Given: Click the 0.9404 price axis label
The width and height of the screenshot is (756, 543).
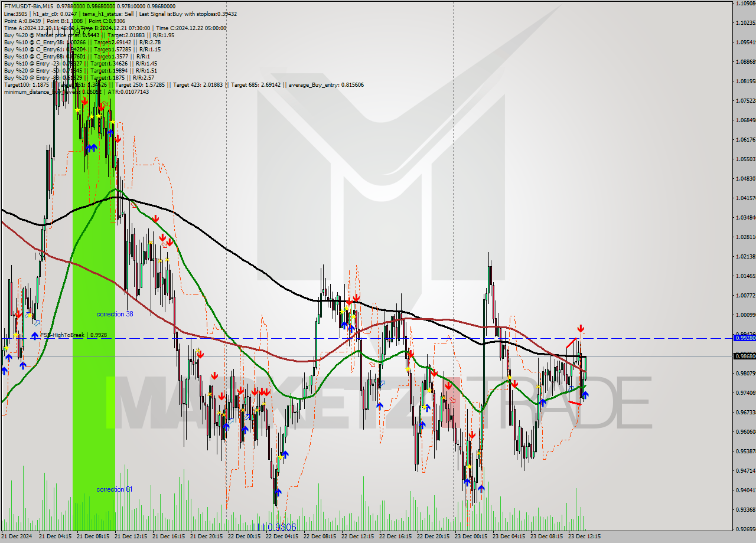Looking at the screenshot, I should [x=746, y=490].
